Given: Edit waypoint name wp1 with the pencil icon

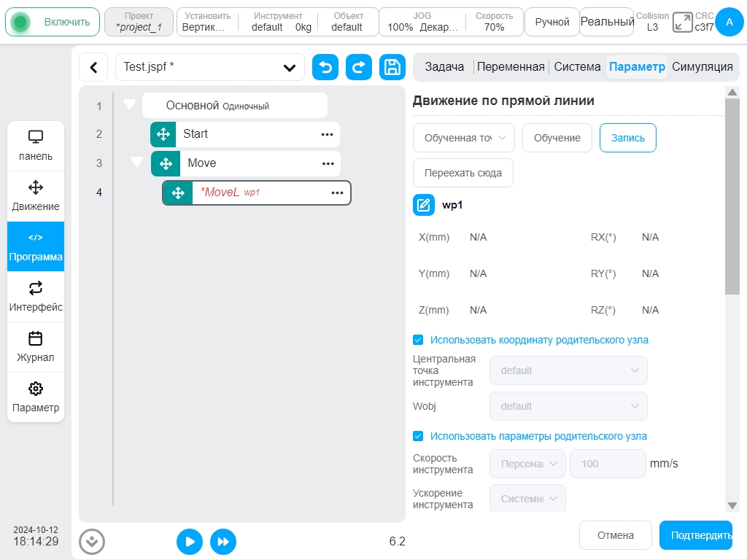Looking at the screenshot, I should point(424,205).
